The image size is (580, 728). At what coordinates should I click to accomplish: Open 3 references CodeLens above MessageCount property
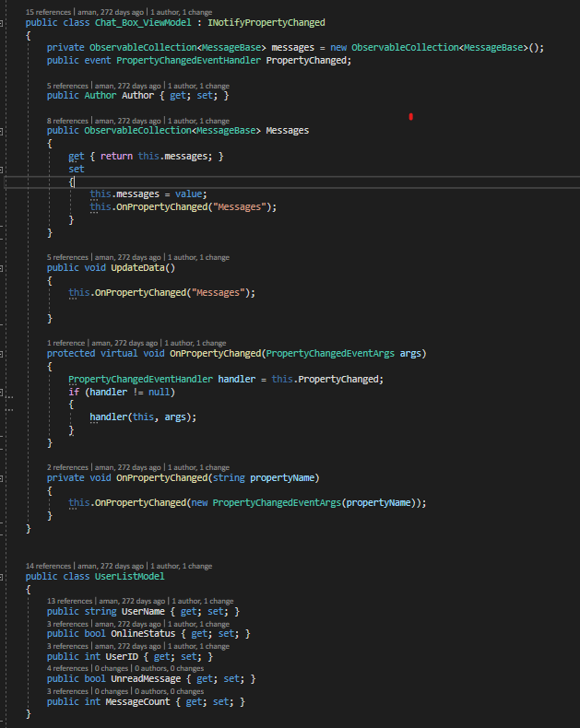point(67,691)
